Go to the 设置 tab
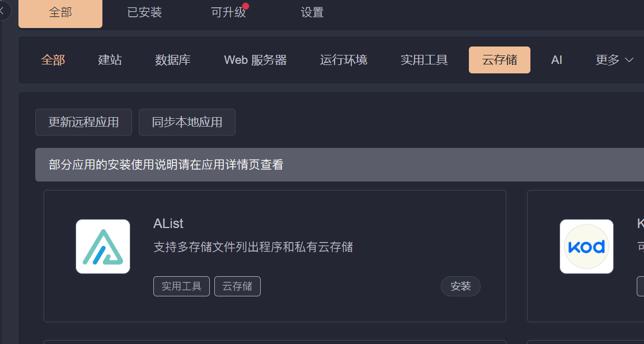This screenshot has width=644, height=344. (312, 12)
